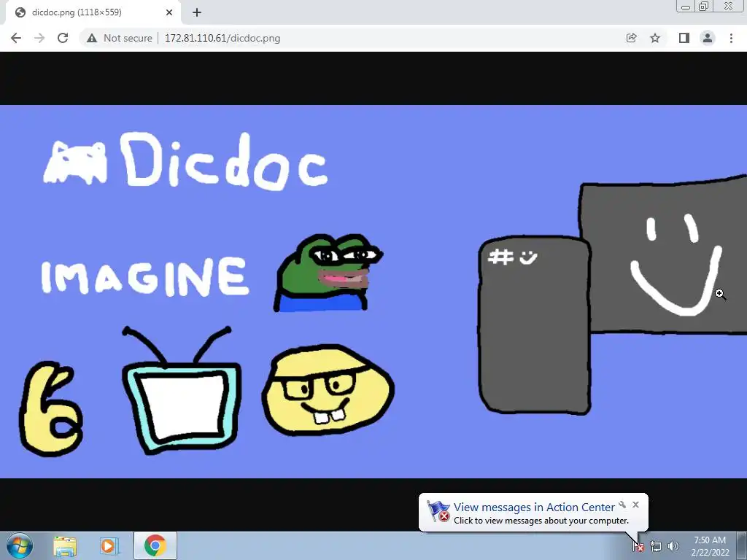Viewport: 747px width, 560px height.
Task: Open View messages in Action Center link
Action: 534,507
